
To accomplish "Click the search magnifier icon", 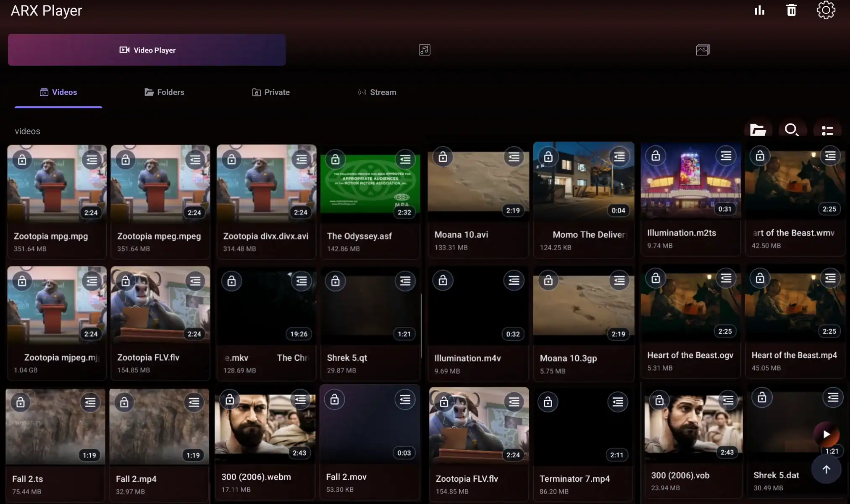I will [792, 130].
